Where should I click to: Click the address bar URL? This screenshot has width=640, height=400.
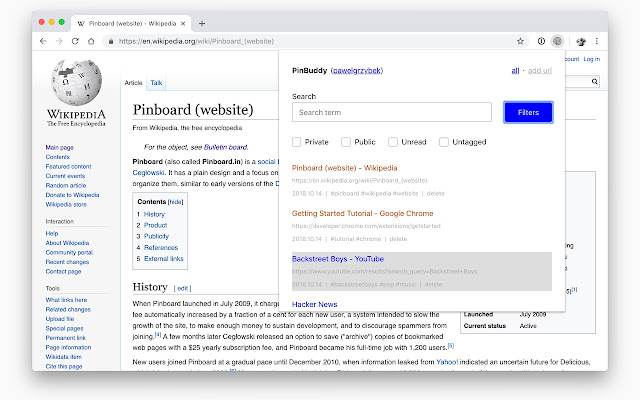pyautogui.click(x=196, y=41)
